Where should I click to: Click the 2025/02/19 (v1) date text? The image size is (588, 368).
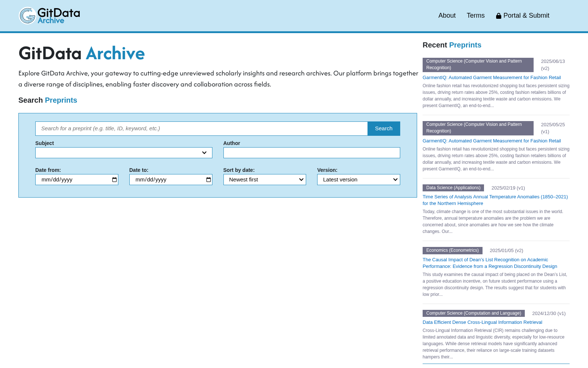tap(508, 188)
